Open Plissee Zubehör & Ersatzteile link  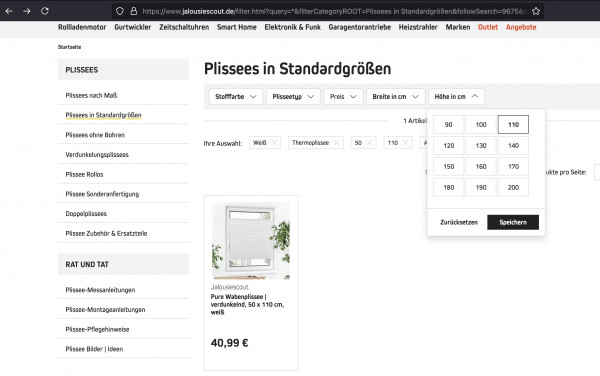point(106,233)
